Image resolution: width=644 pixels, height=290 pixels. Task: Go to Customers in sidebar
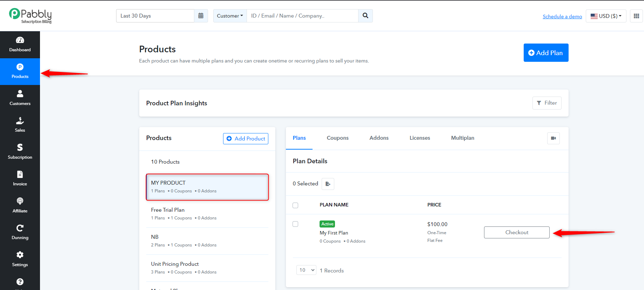20,98
